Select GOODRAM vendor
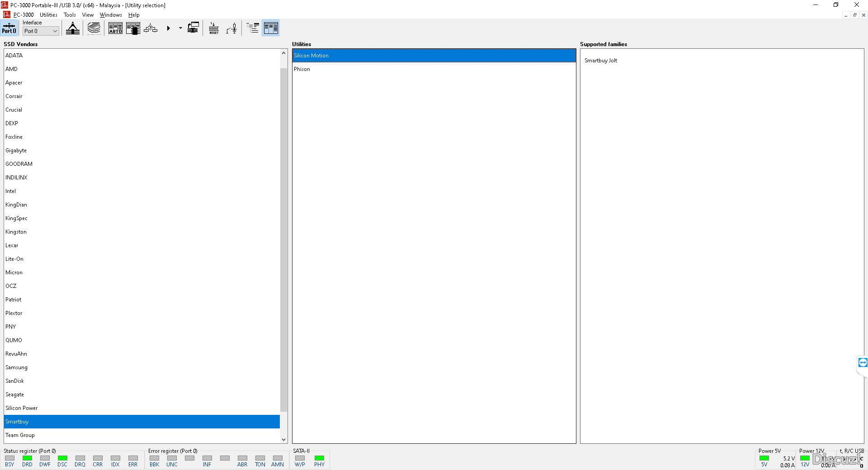Screen dimensions: 868x470 pos(142,164)
